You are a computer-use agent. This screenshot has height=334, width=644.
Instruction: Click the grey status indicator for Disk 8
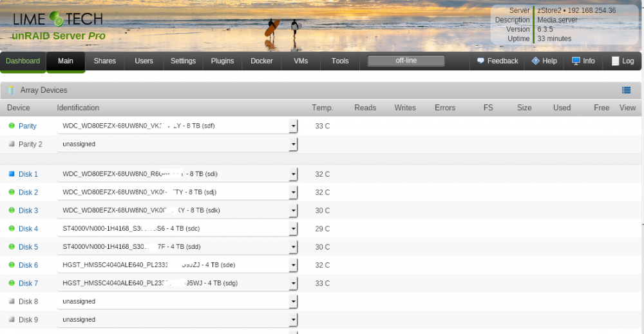tap(12, 301)
